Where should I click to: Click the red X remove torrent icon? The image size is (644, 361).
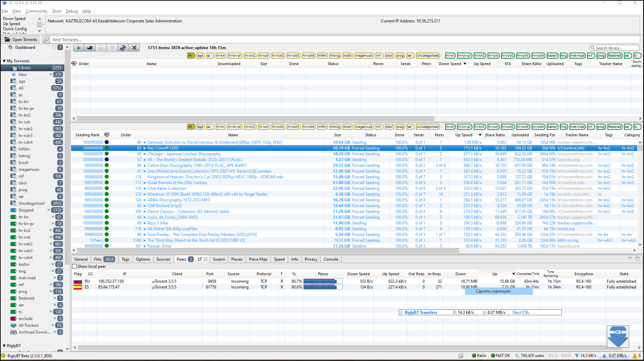pyautogui.click(x=134, y=48)
